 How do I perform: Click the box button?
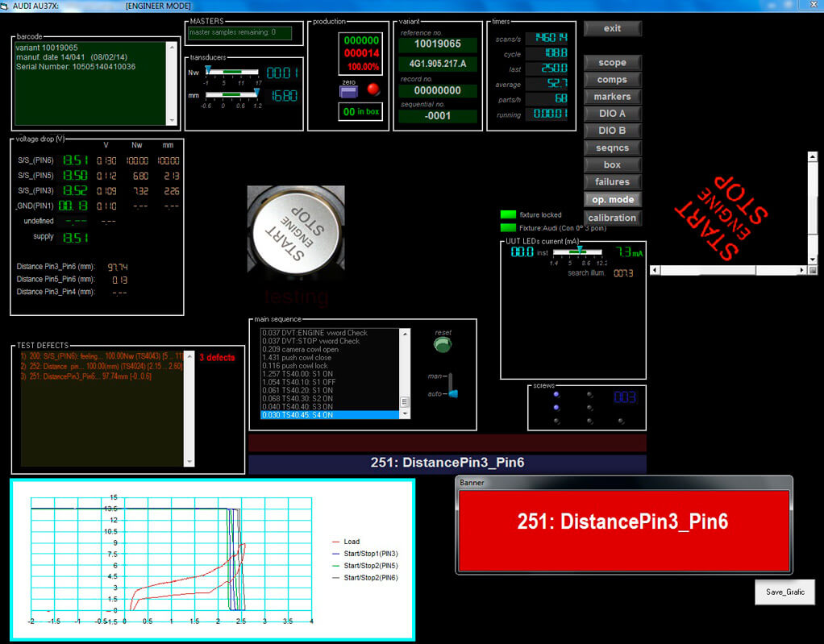612,165
